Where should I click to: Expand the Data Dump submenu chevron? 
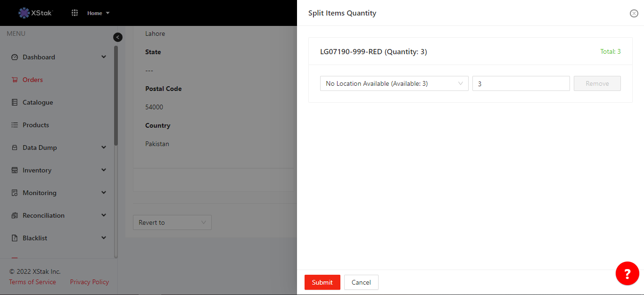104,147
